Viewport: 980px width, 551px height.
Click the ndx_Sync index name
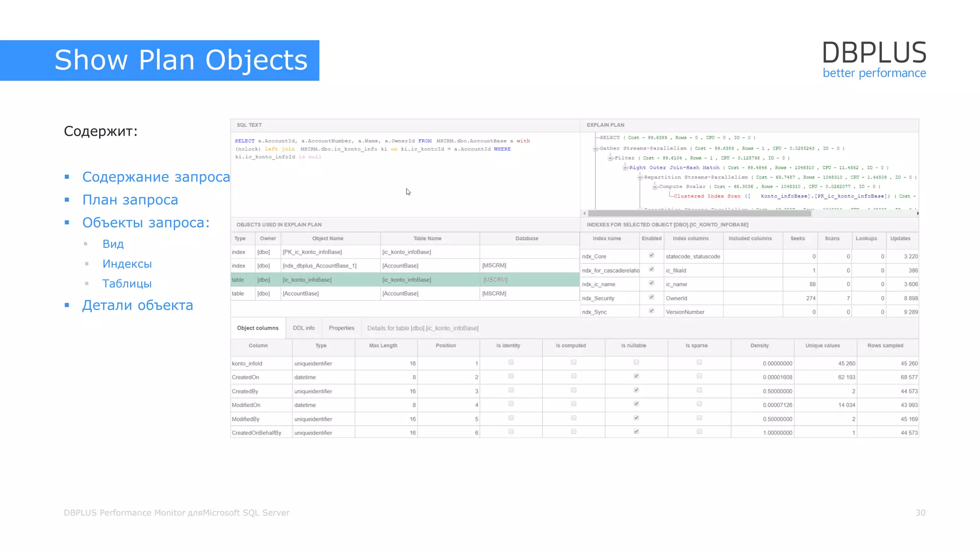594,312
